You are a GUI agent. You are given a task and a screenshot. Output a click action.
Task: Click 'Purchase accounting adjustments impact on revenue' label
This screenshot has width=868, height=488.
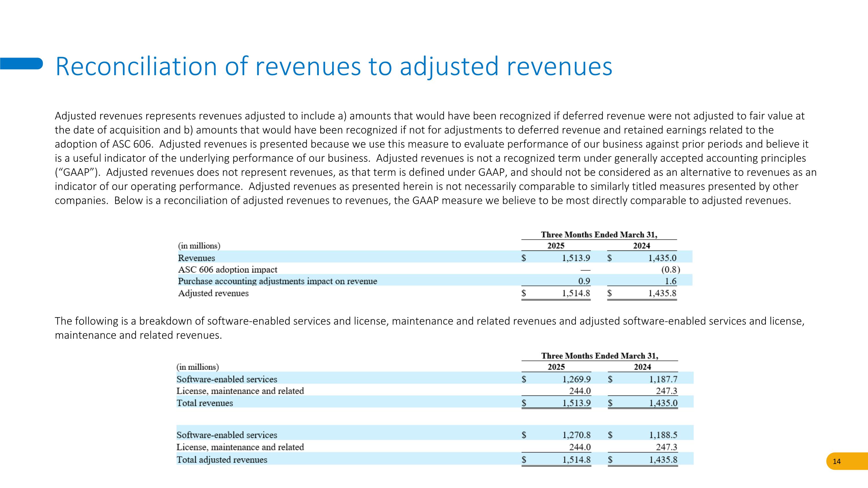(x=277, y=281)
